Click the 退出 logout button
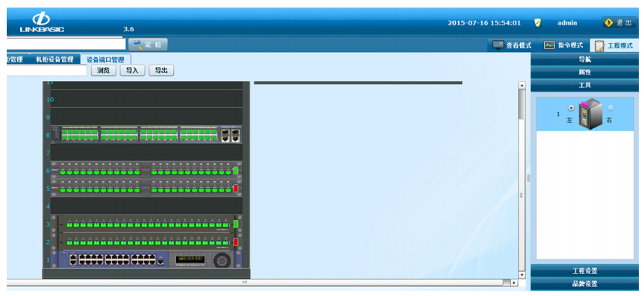The height and width of the screenshot is (296, 644). (x=619, y=22)
